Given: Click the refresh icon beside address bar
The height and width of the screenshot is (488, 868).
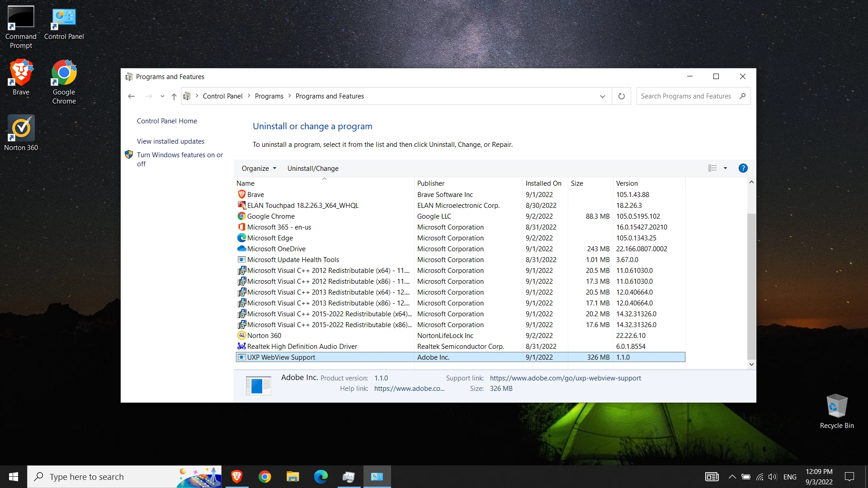Looking at the screenshot, I should click(622, 96).
